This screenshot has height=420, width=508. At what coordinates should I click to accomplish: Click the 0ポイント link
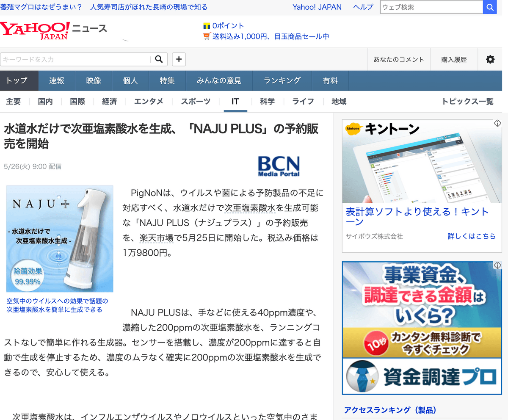click(x=228, y=26)
